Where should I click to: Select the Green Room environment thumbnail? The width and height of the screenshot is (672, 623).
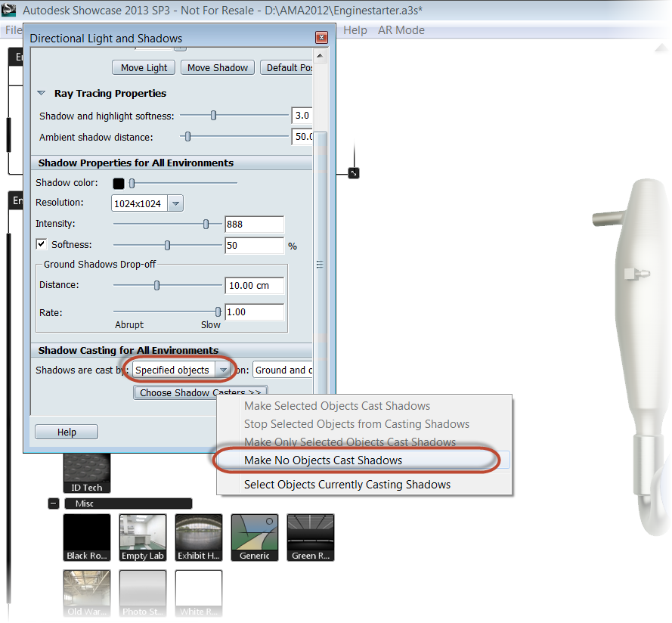pos(311,538)
